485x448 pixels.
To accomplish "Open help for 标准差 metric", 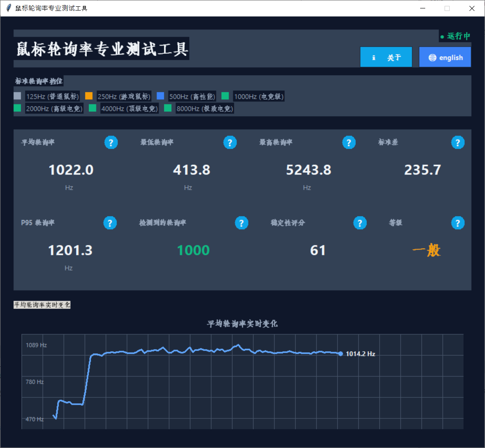I will (x=458, y=142).
